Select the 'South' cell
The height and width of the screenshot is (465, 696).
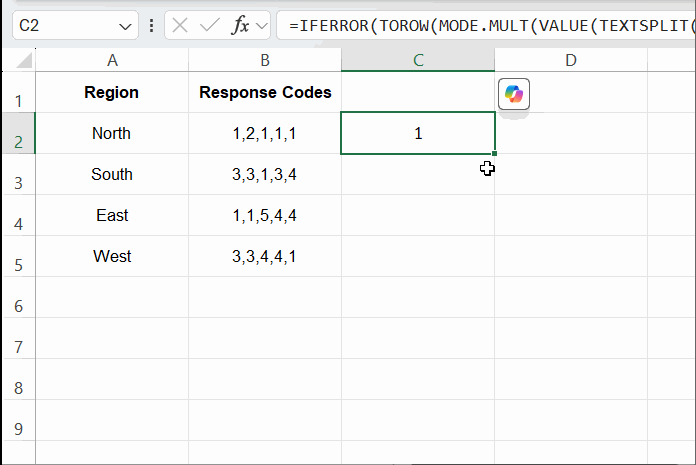[112, 174]
